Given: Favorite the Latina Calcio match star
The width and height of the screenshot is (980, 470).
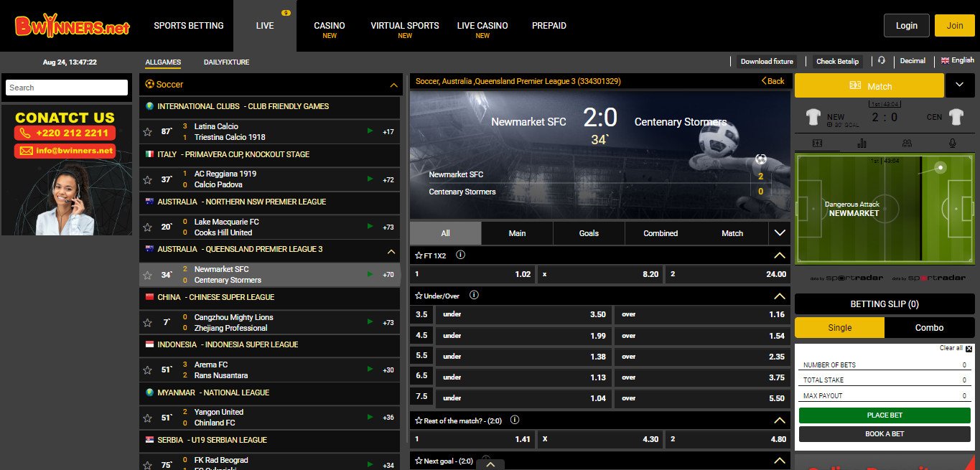Looking at the screenshot, I should click(x=147, y=131).
